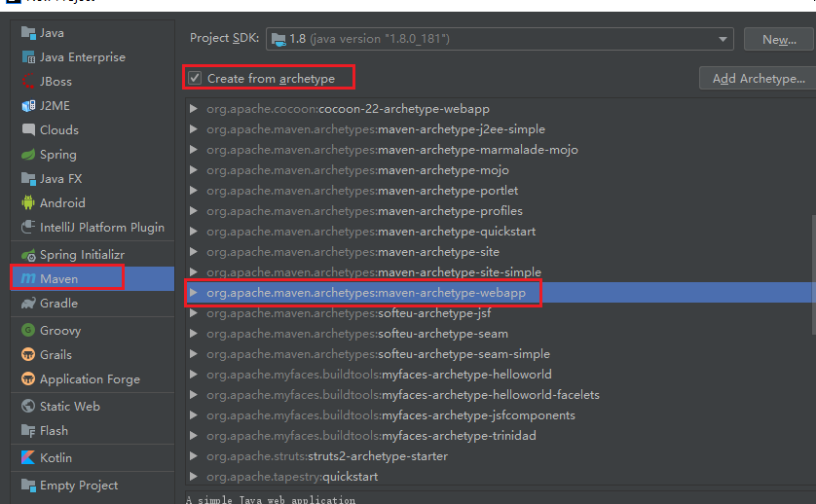816x504 pixels.
Task: Pick Empty Project type
Action: pos(93,486)
